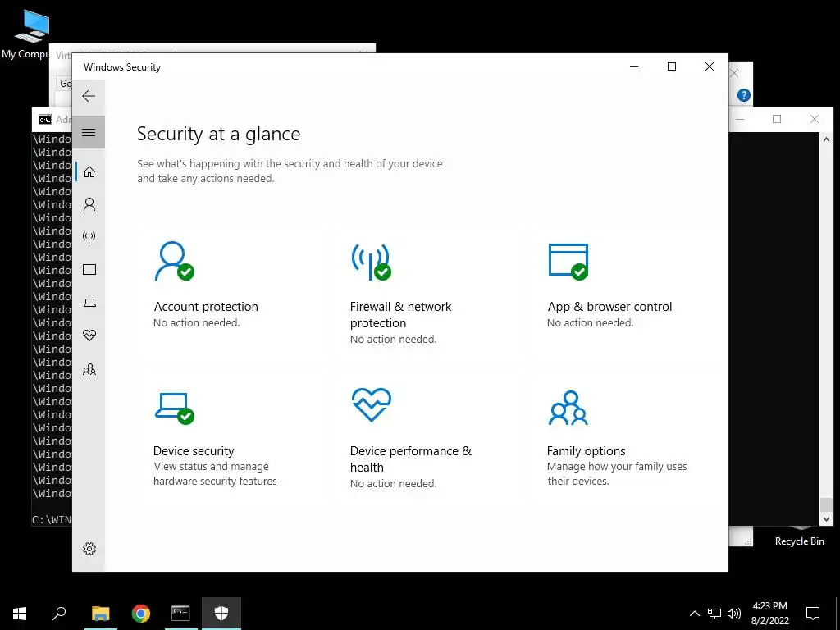The image size is (840, 630).
Task: Open Family options sidebar people icon
Action: point(89,369)
